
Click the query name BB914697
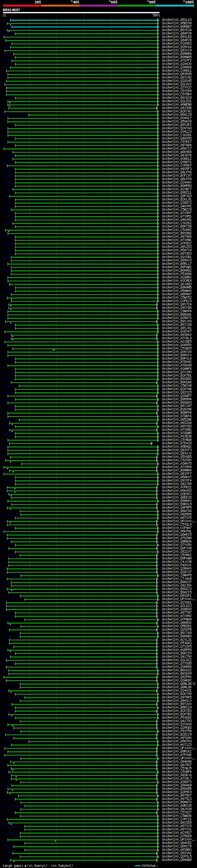click(x=11, y=10)
